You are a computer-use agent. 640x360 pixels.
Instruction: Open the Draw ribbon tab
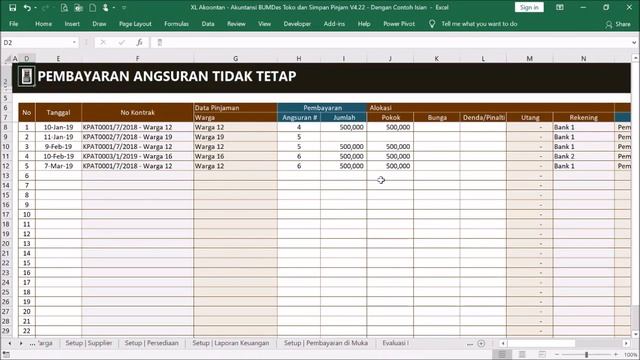(99, 24)
